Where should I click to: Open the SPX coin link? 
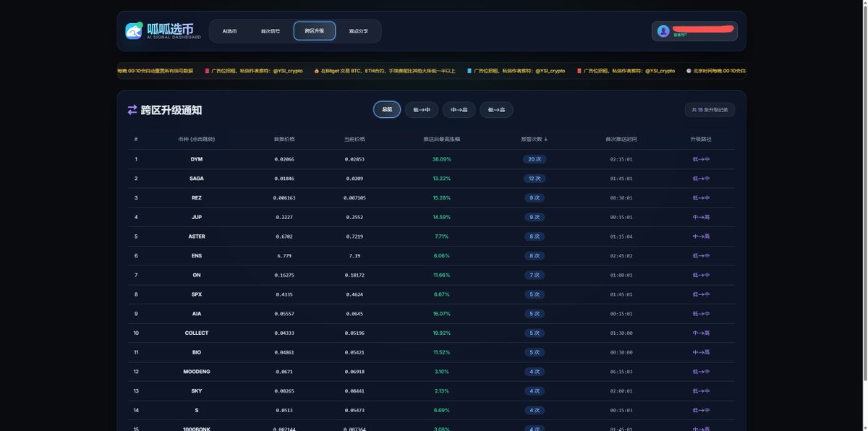coord(197,294)
